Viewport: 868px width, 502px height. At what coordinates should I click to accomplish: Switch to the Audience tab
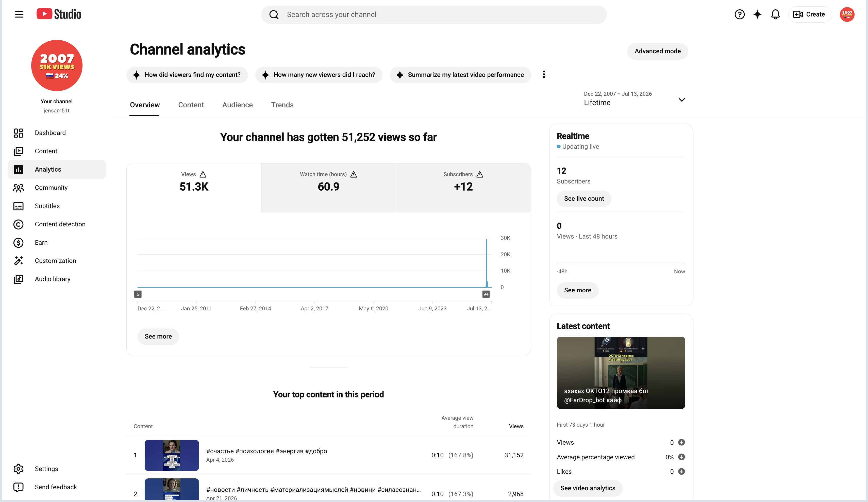[237, 105]
